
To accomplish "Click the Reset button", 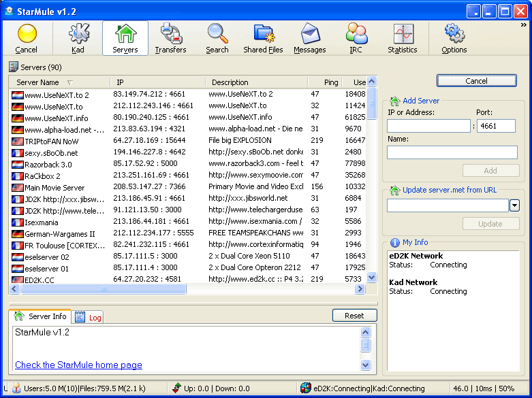I will pyautogui.click(x=355, y=316).
